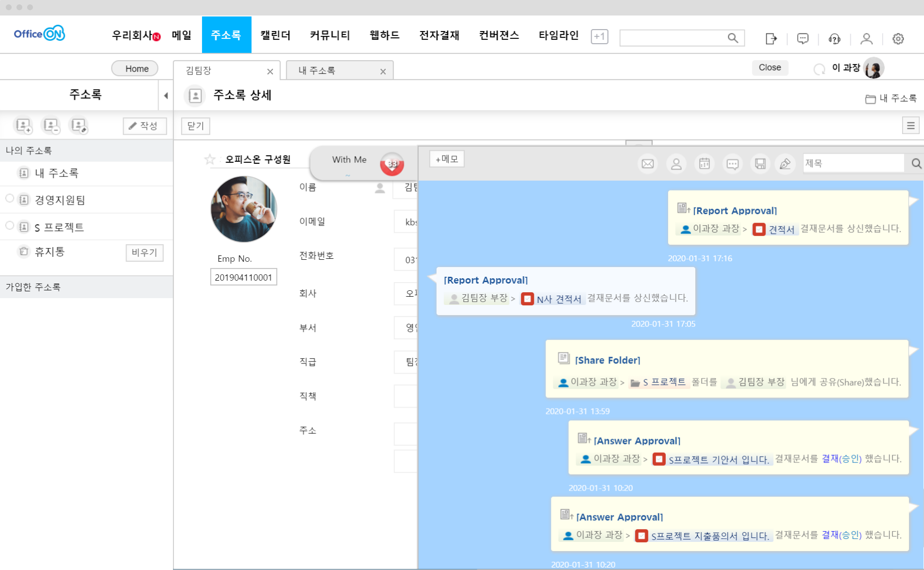Open the 캘린더 menu
924x570 pixels.
click(275, 35)
